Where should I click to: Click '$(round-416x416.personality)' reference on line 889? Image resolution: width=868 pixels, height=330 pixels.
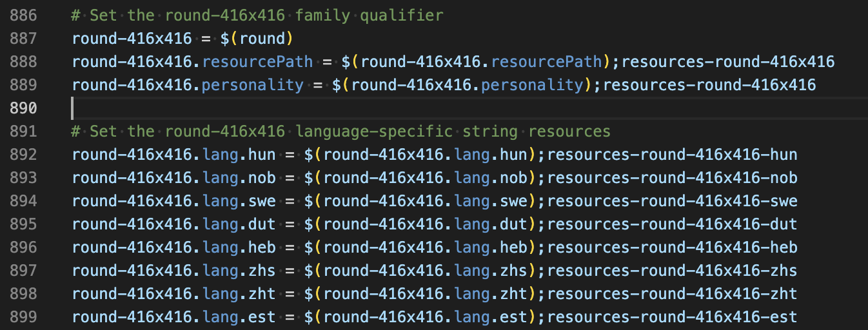point(462,85)
